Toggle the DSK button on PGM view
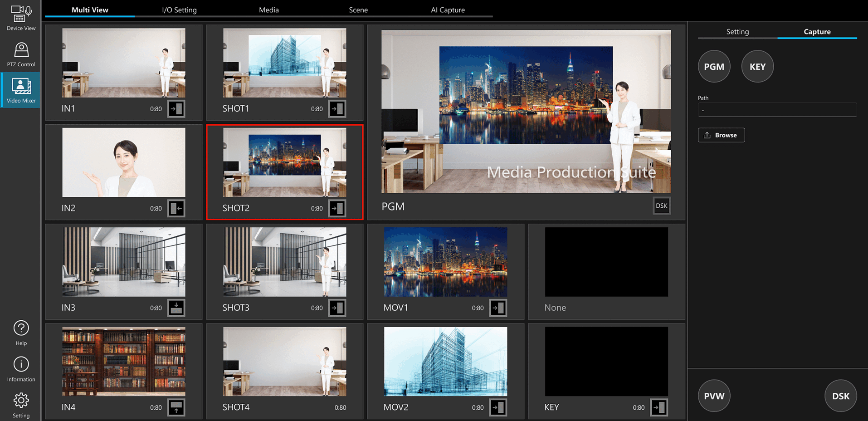 tap(661, 206)
